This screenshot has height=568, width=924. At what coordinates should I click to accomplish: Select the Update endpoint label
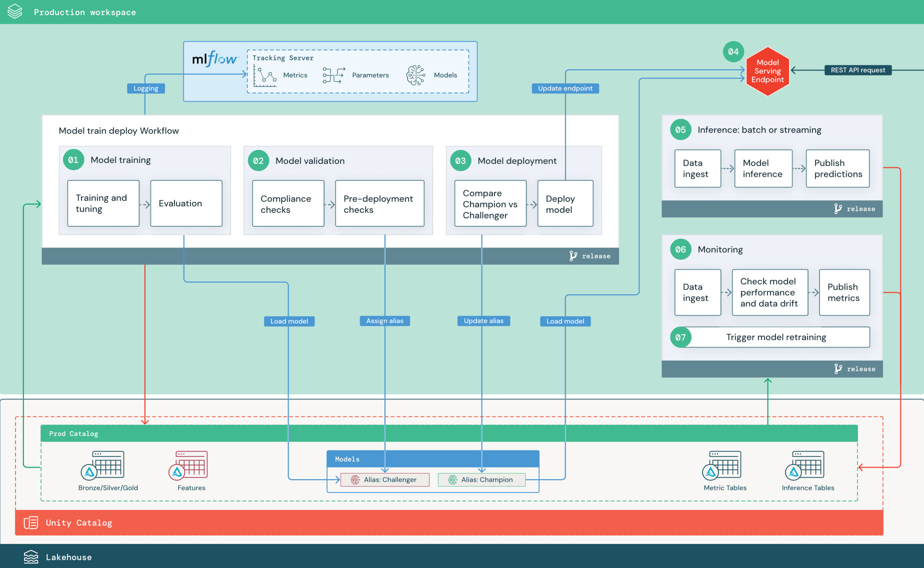pos(565,88)
